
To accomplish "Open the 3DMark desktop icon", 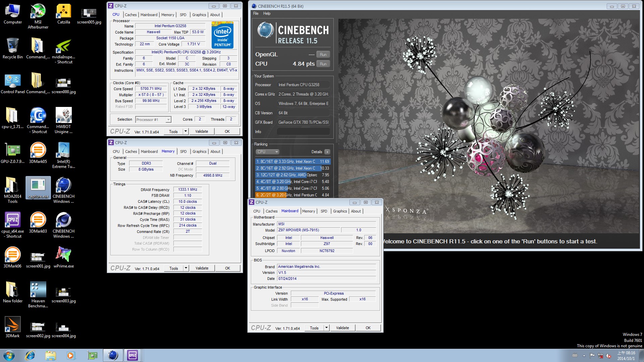I will pos(13,327).
